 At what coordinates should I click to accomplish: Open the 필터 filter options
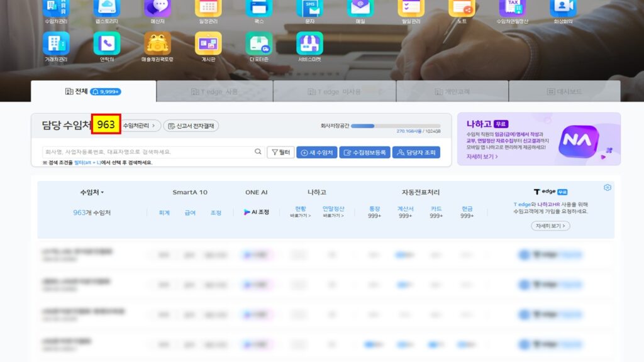280,152
